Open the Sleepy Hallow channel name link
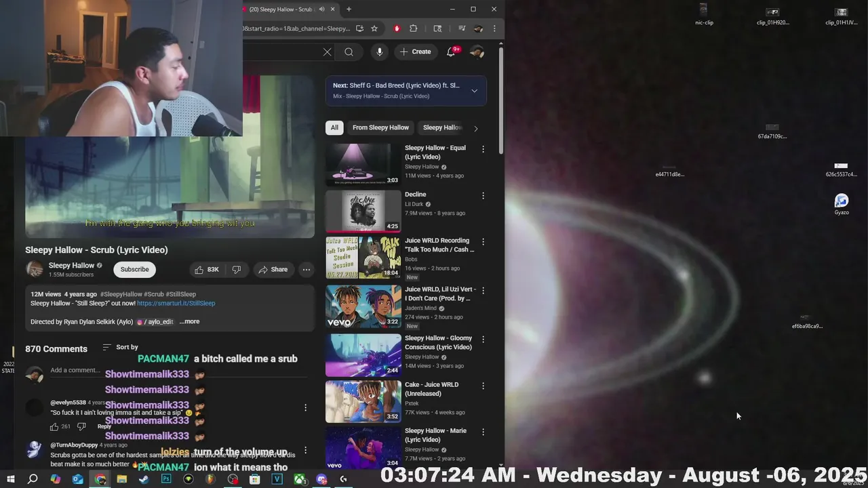Image resolution: width=868 pixels, height=488 pixels. [x=71, y=266]
